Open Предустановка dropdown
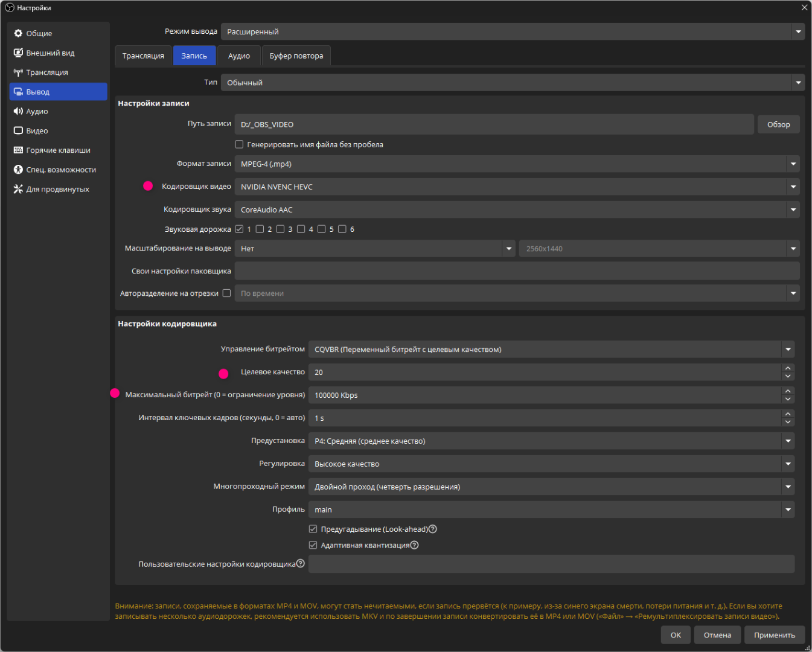This screenshot has height=652, width=812. click(x=551, y=441)
